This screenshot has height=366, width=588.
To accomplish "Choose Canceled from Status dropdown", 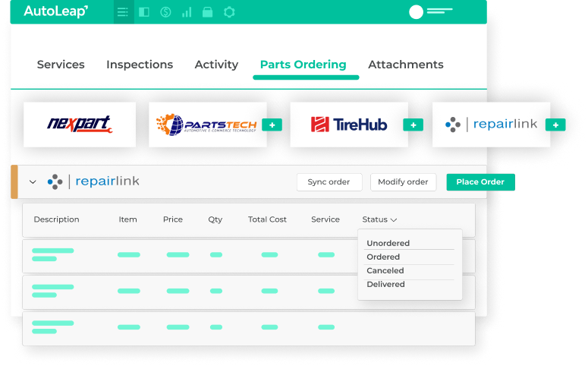I will (x=385, y=270).
